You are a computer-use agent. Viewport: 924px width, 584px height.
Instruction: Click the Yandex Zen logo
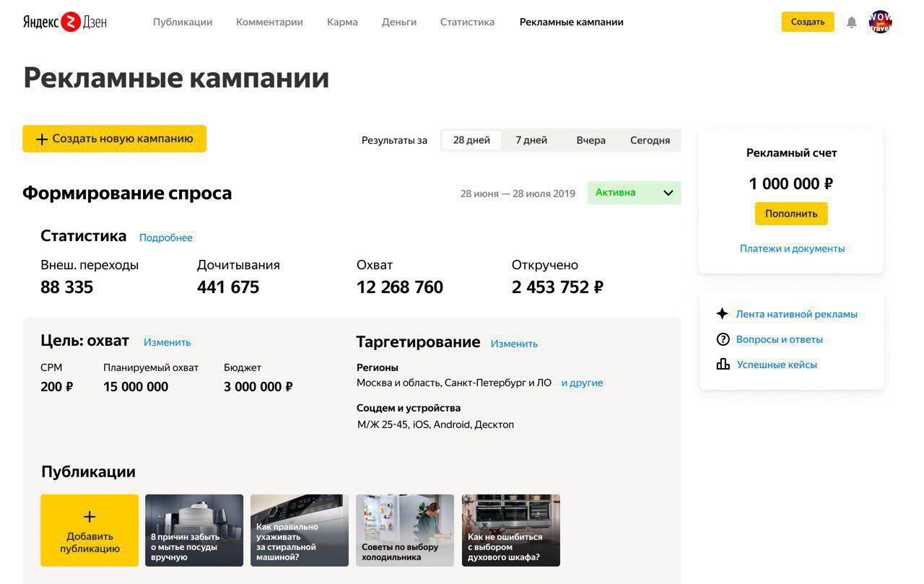pos(65,22)
